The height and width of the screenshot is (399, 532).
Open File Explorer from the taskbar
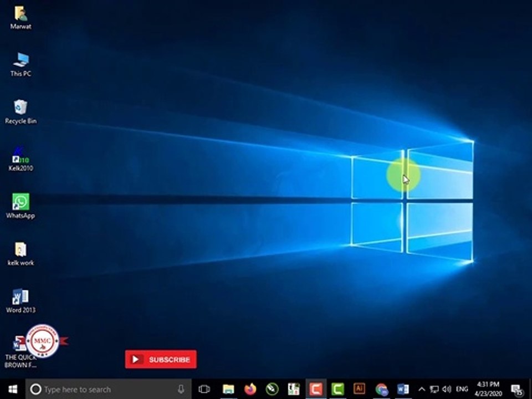(x=228, y=389)
